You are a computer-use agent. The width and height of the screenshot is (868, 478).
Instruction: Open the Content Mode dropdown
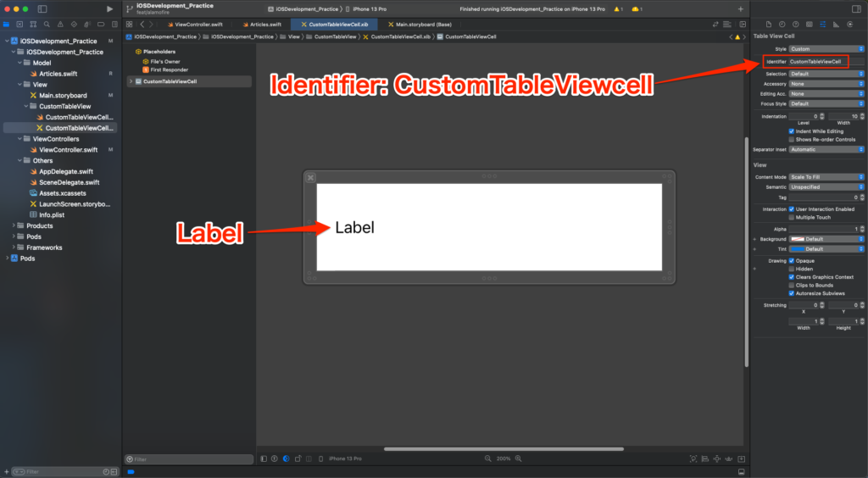coord(826,177)
